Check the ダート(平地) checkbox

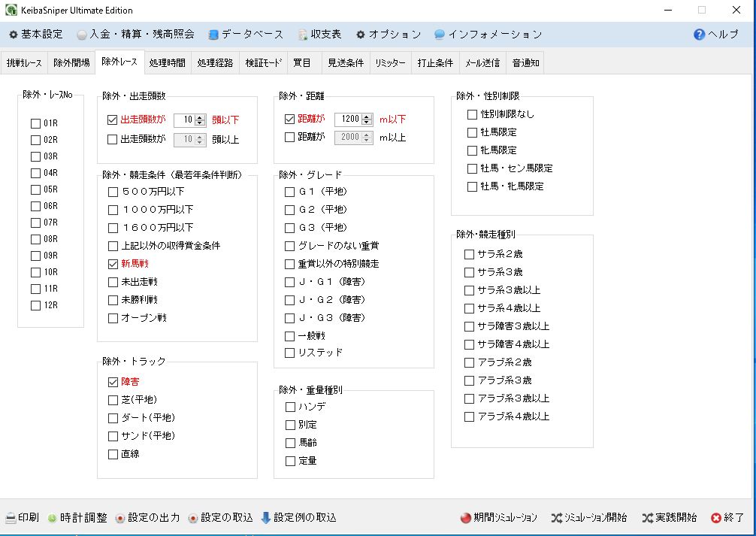click(113, 418)
